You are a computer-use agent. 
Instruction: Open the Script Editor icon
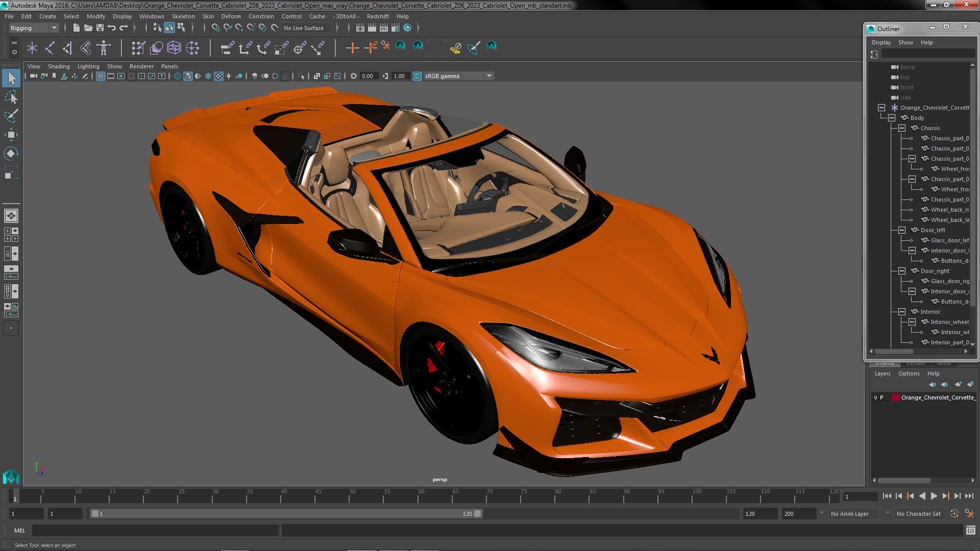point(970,531)
